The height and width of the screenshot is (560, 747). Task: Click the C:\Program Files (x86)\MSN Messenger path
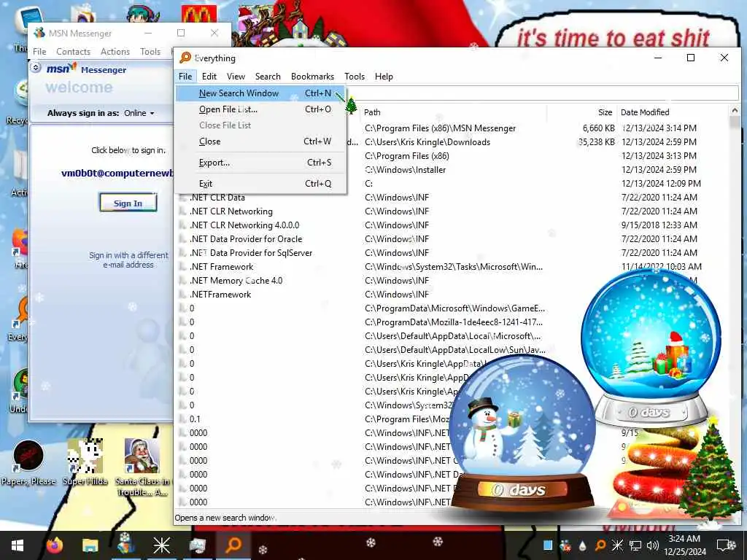click(440, 128)
